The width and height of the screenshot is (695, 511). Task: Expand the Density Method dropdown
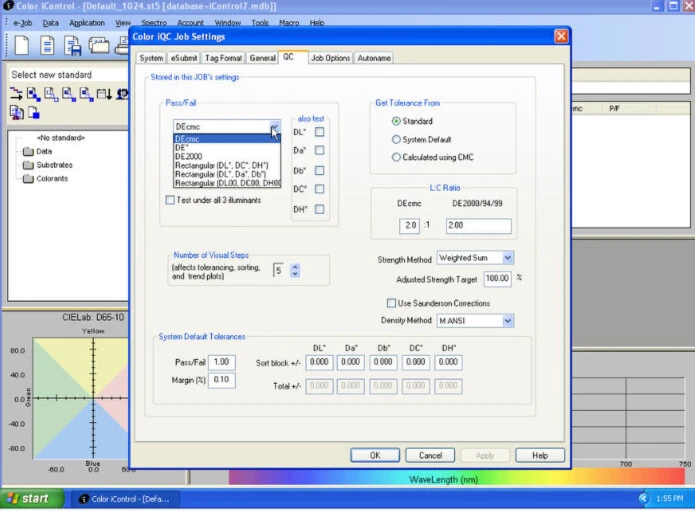[507, 321]
